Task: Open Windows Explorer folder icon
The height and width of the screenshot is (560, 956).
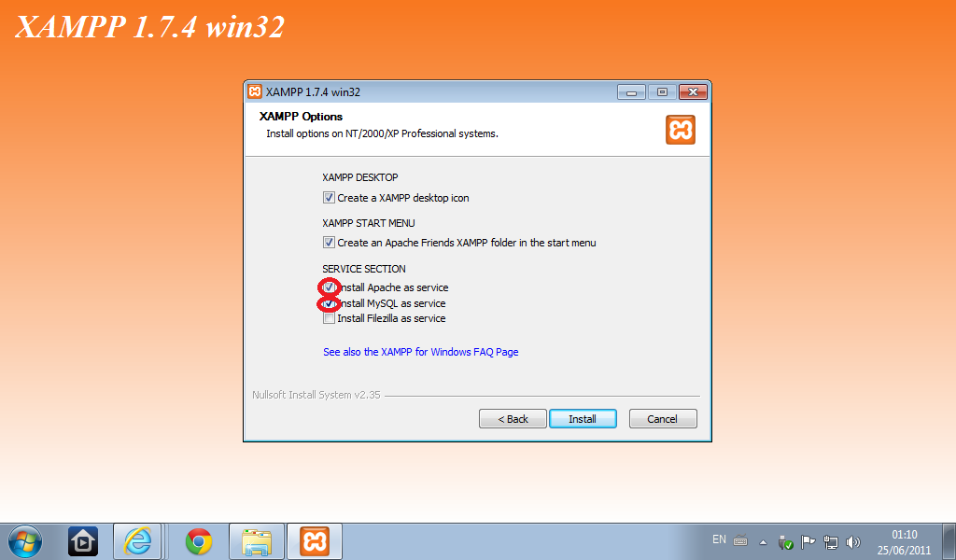Action: [x=257, y=541]
